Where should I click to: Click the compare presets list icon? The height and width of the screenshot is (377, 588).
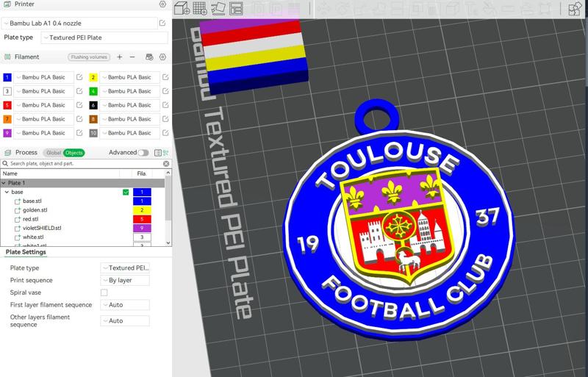click(158, 153)
